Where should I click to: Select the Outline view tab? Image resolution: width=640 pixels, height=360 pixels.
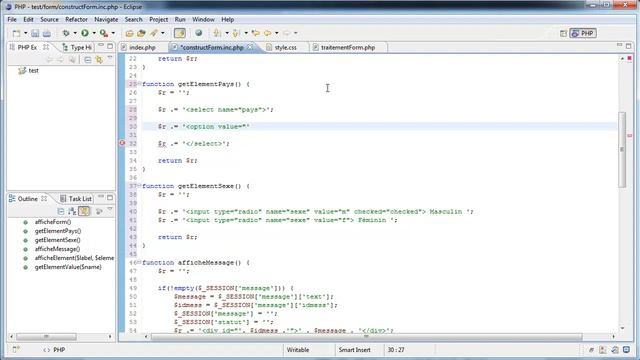pos(27,199)
